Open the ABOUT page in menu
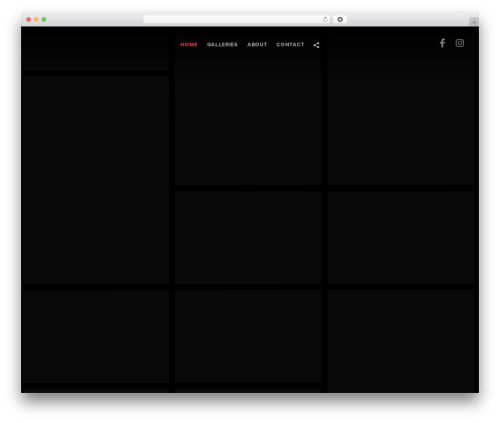The image size is (500, 423). pyautogui.click(x=257, y=45)
